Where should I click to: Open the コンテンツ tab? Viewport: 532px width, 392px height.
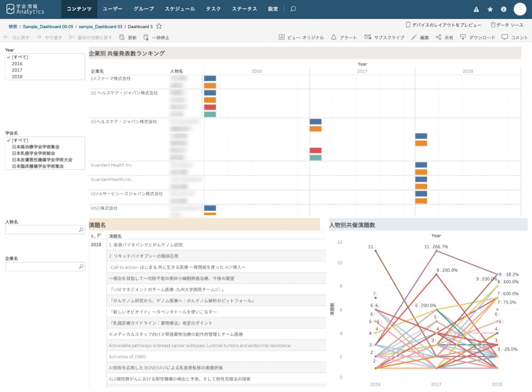79,9
